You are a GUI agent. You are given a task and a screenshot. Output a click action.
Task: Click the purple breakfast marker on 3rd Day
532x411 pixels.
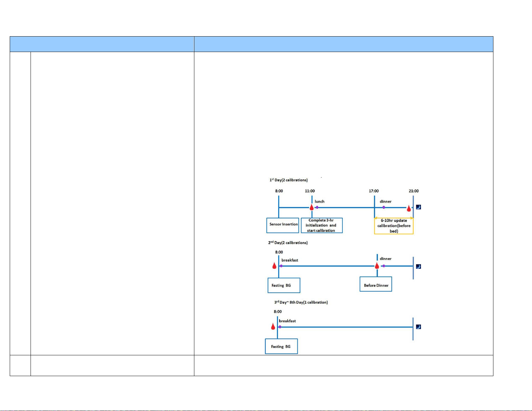[x=280, y=327]
